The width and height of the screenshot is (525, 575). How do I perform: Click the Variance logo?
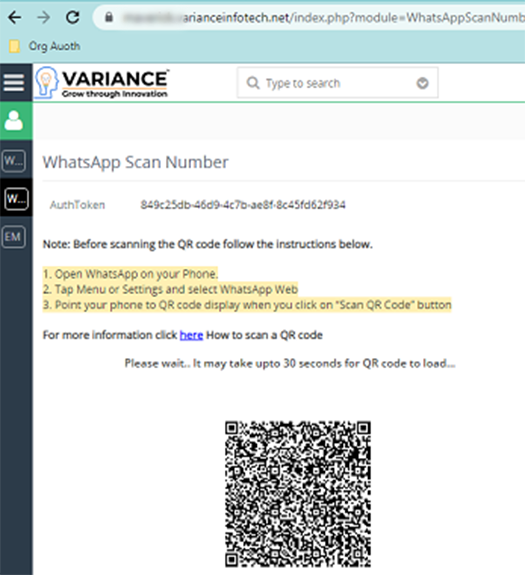click(102, 83)
